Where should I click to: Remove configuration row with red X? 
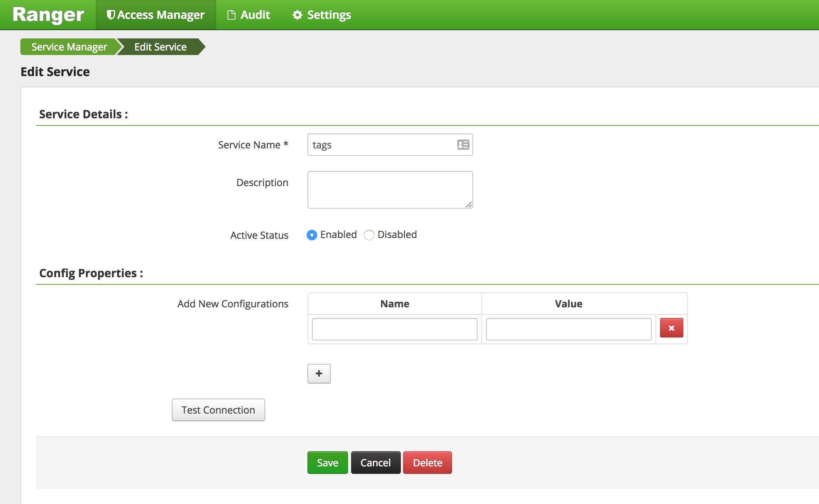[671, 328]
